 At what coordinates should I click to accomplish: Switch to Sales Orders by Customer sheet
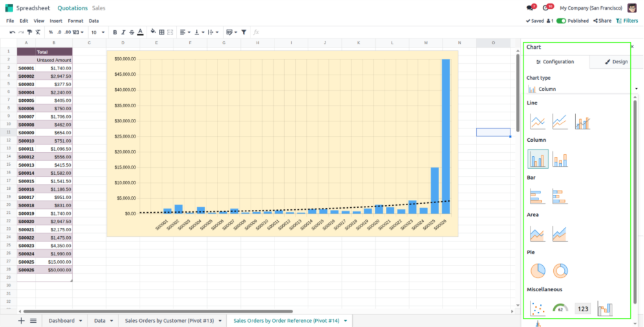(x=169, y=321)
